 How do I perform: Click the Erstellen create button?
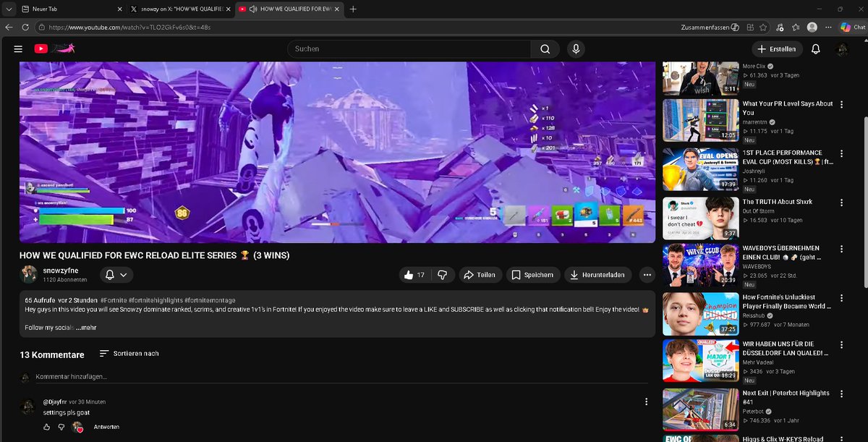[777, 49]
